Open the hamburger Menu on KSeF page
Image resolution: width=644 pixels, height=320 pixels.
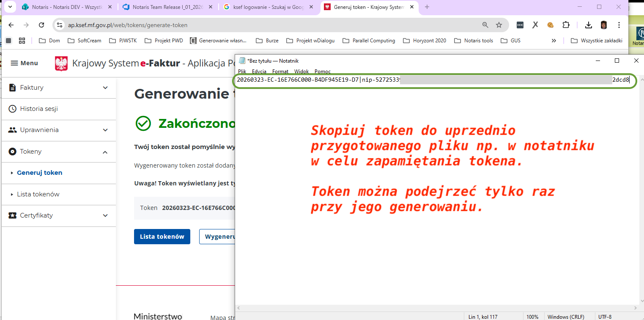click(x=24, y=63)
